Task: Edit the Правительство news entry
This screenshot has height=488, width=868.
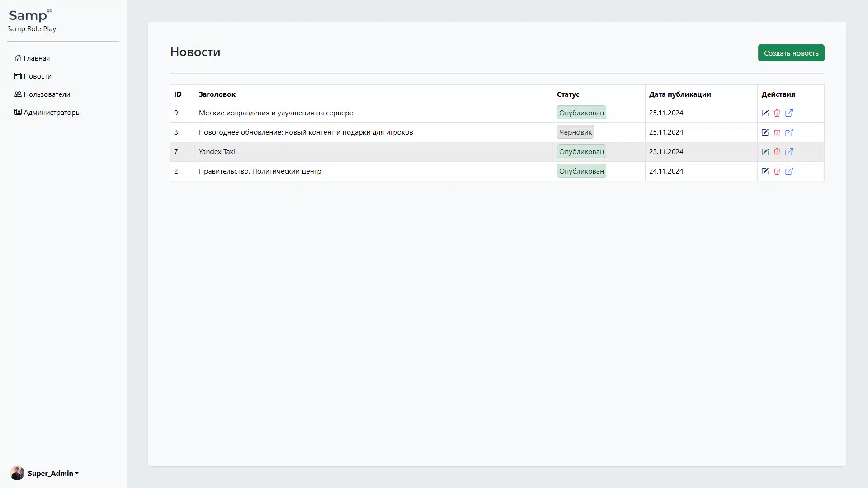Action: point(765,171)
